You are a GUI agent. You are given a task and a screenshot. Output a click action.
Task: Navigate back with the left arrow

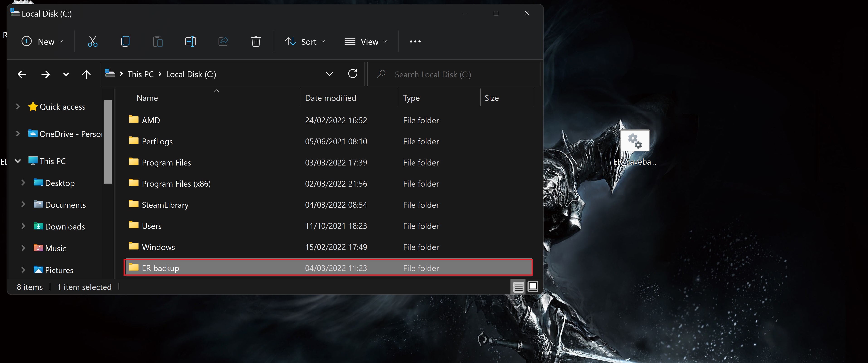pyautogui.click(x=22, y=74)
